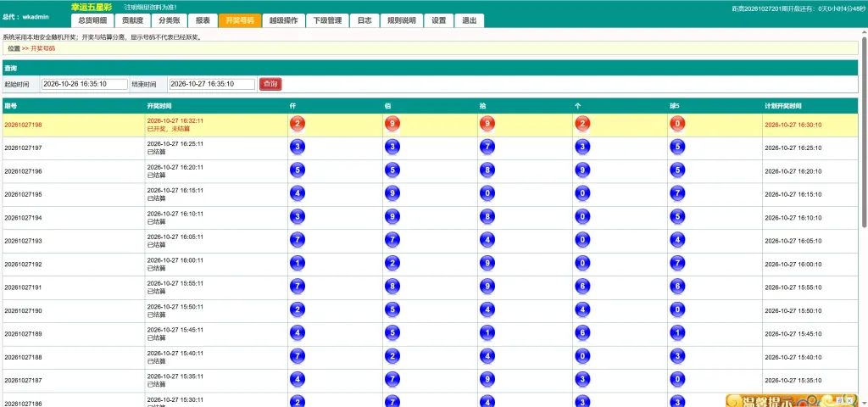Select issue number 20261027187

[23, 381]
